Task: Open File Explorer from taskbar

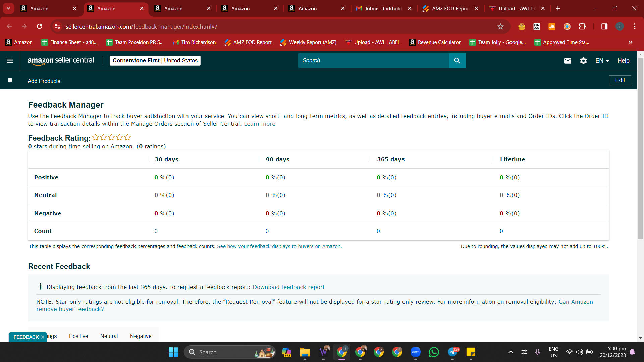Action: [305, 352]
